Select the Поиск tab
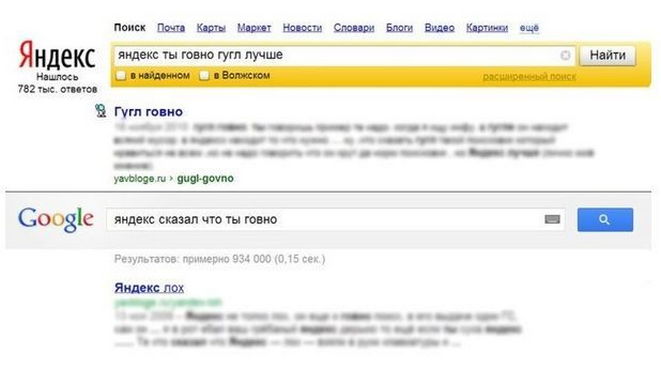Viewport: 661px width, 384px height. tap(130, 28)
